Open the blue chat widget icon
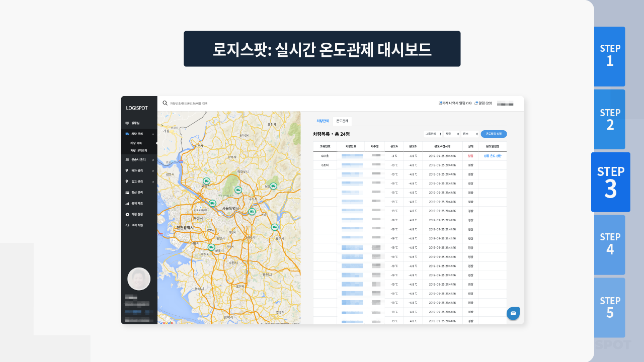Image resolution: width=644 pixels, height=362 pixels. (513, 313)
